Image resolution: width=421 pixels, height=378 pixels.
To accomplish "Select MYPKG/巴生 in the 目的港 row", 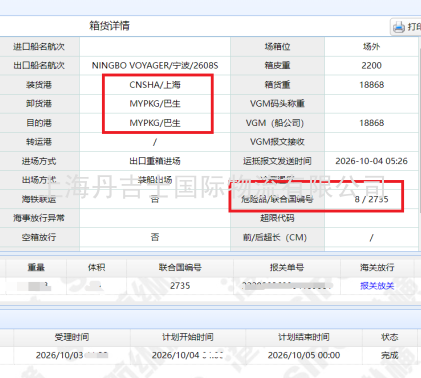I will click(155, 123).
